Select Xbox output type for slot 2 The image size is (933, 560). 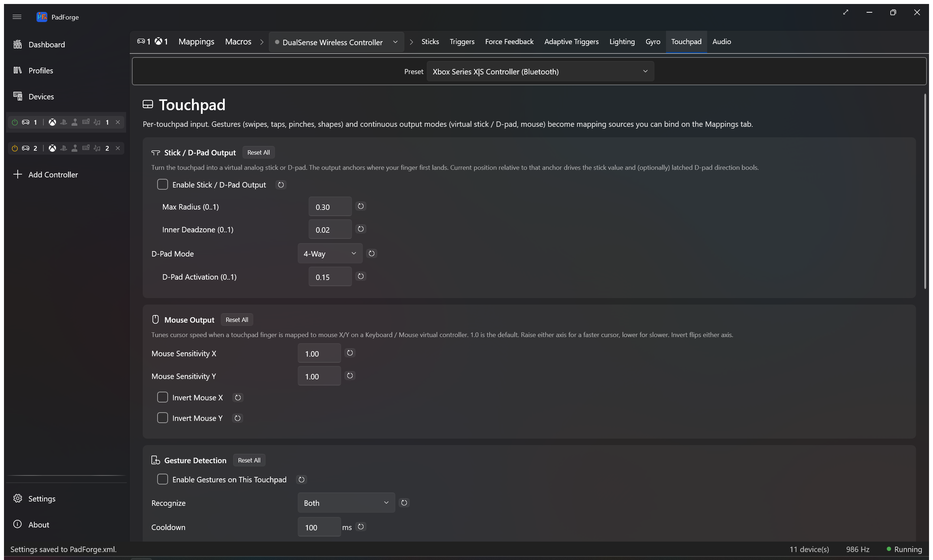coord(52,148)
